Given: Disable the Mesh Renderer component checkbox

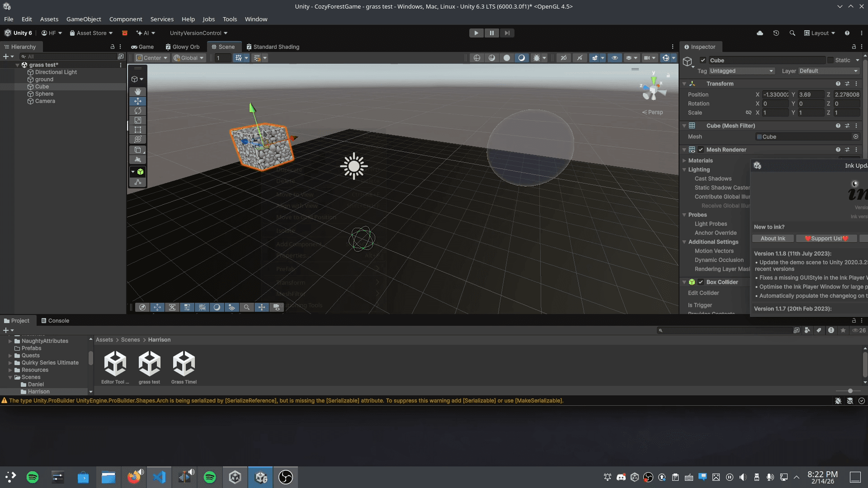Looking at the screenshot, I should [701, 150].
